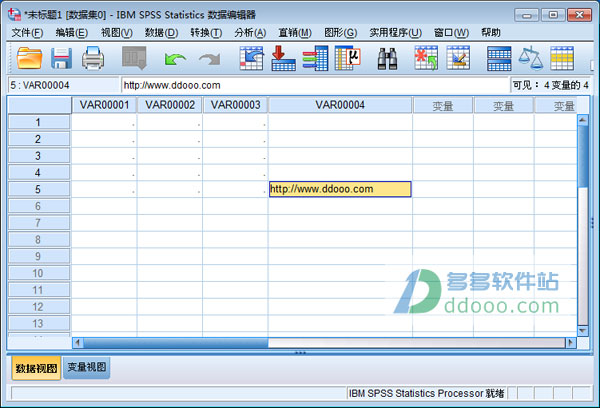Save this document floppy disk icon
This screenshot has height=408, width=600.
[x=61, y=58]
